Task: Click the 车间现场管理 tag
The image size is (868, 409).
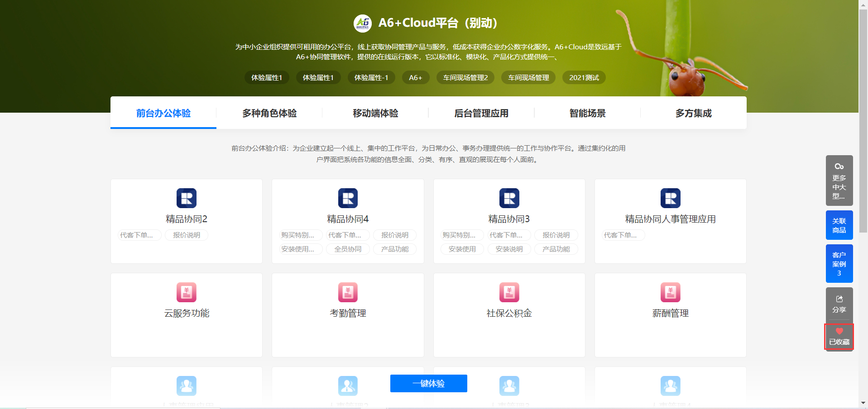Action: (x=528, y=78)
